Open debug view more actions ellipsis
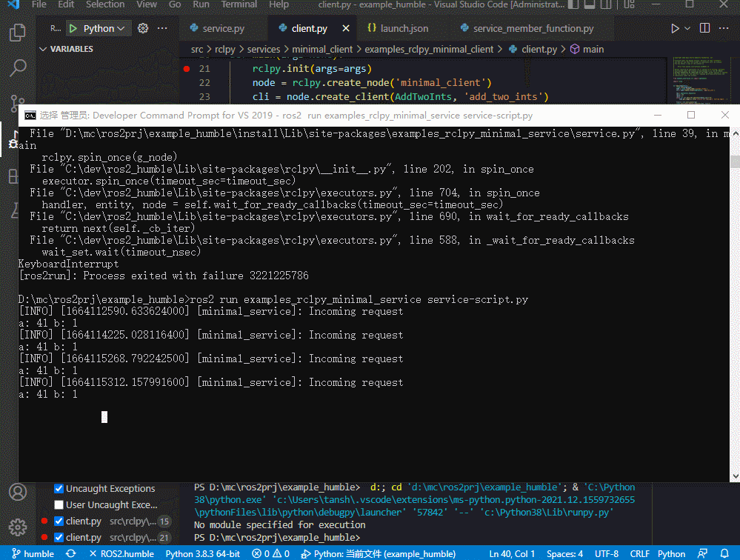 pos(162,28)
